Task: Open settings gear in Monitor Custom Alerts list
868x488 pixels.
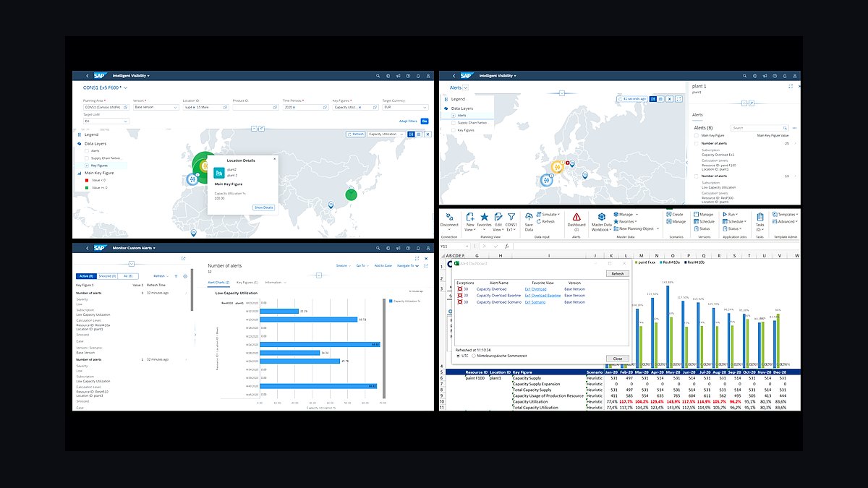Action: 185,276
